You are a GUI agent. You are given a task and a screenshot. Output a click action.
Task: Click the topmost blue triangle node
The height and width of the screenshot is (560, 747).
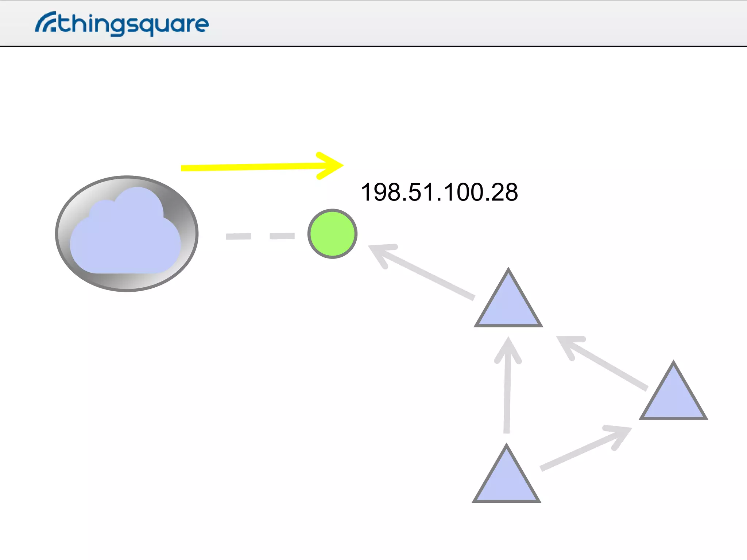(508, 306)
